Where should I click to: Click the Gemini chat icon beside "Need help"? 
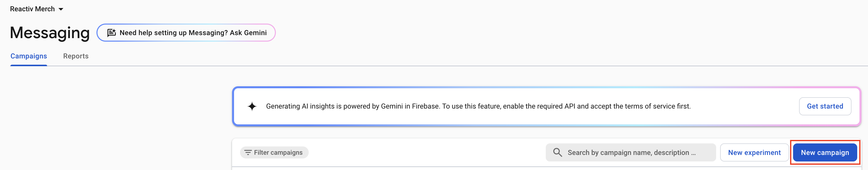112,33
